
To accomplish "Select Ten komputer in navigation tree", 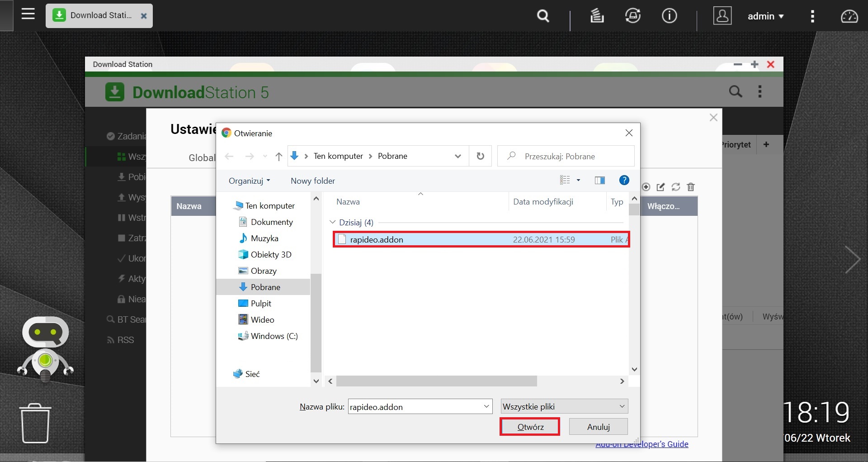I will [264, 206].
